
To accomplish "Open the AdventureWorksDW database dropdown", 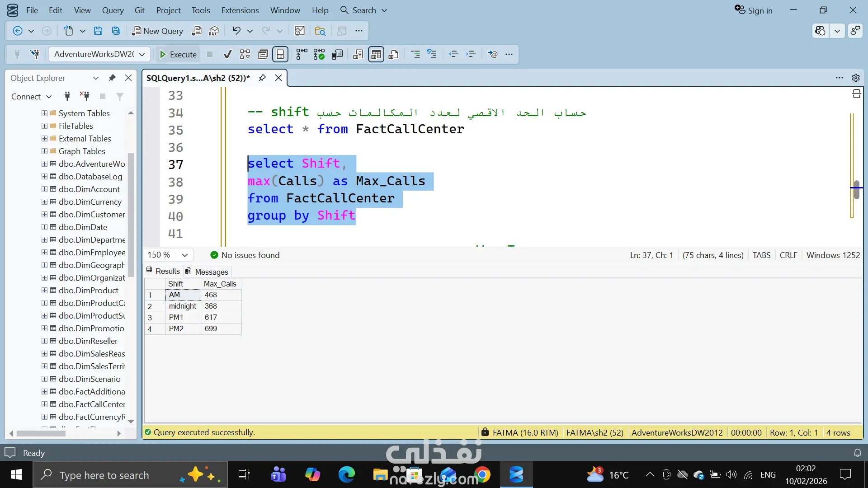I will pyautogui.click(x=142, y=54).
